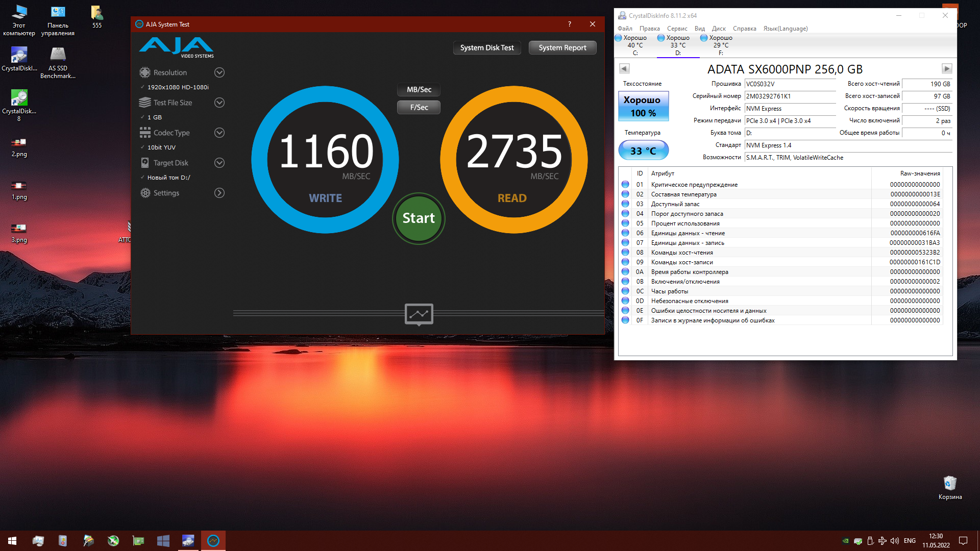Open the Диск menu

click(719, 29)
